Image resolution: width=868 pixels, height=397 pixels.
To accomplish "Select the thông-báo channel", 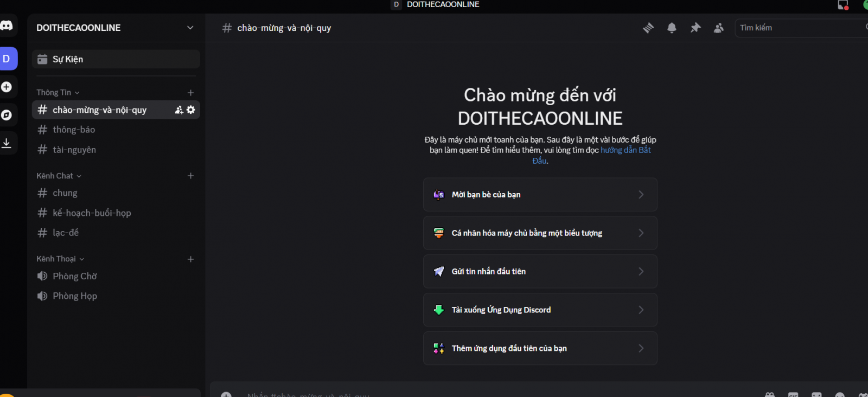I will [116, 130].
